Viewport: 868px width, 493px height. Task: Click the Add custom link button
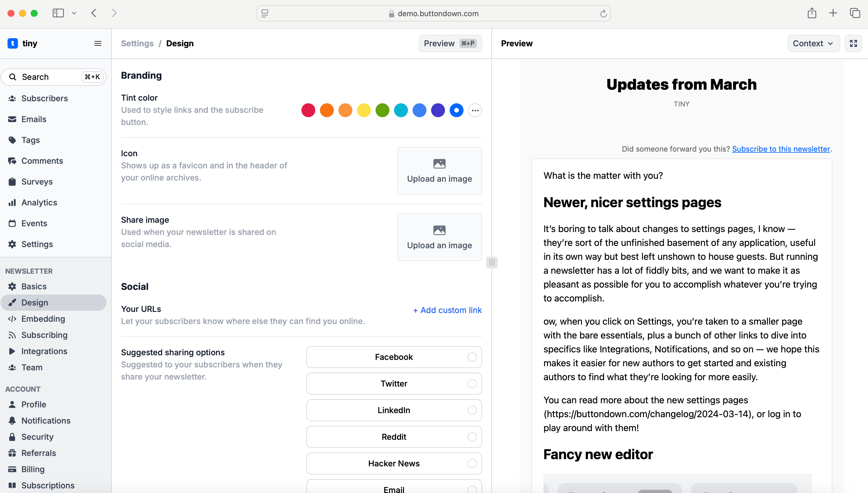point(447,310)
